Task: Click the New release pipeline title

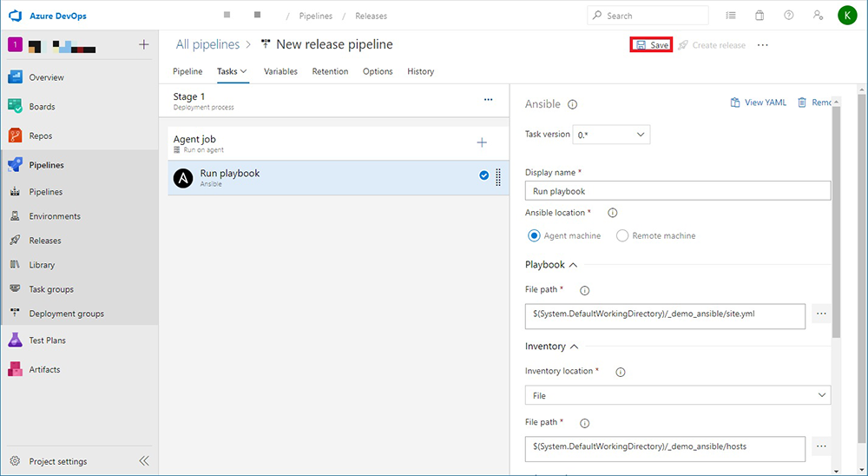Action: click(x=334, y=44)
